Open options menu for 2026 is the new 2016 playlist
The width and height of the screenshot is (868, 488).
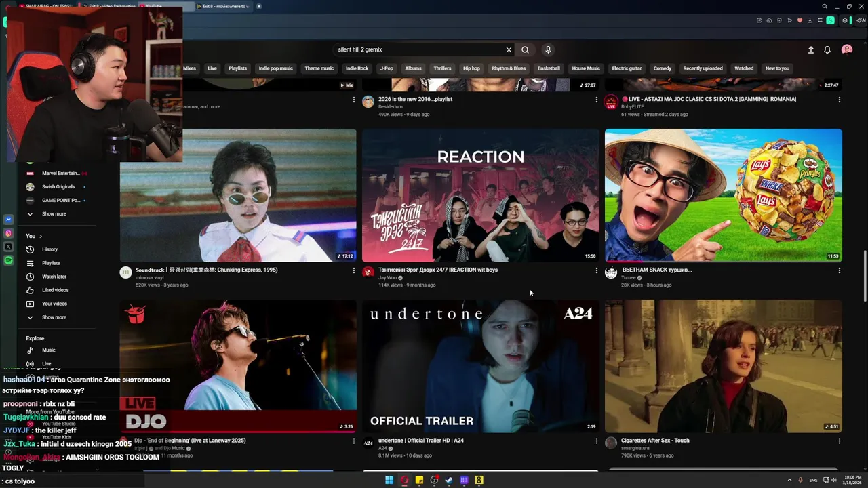point(596,100)
